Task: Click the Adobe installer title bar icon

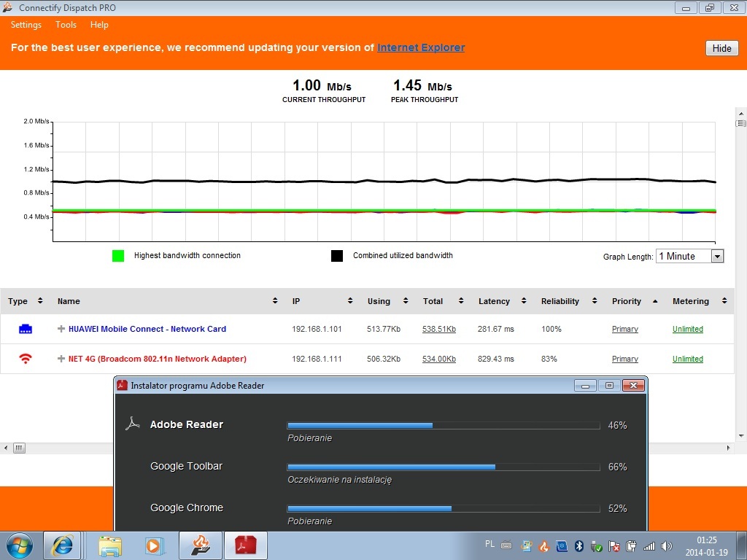Action: (x=123, y=385)
